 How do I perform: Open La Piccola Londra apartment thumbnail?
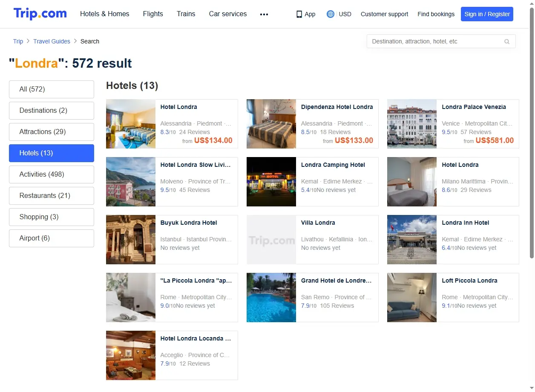coord(131,298)
